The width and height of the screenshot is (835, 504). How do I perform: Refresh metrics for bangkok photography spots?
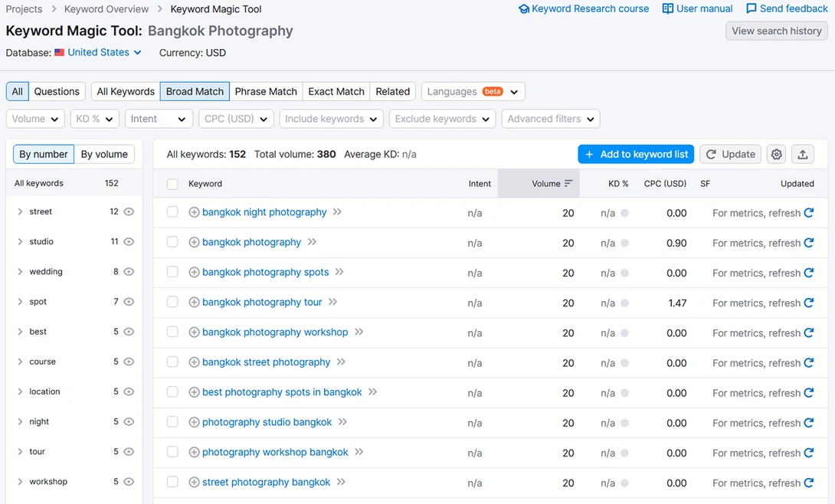click(x=809, y=273)
